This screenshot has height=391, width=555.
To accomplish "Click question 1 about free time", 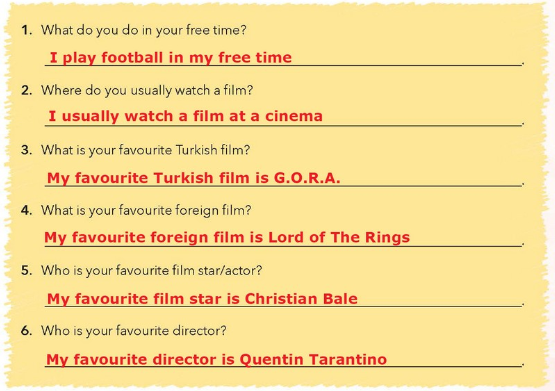I will pyautogui.click(x=143, y=30).
